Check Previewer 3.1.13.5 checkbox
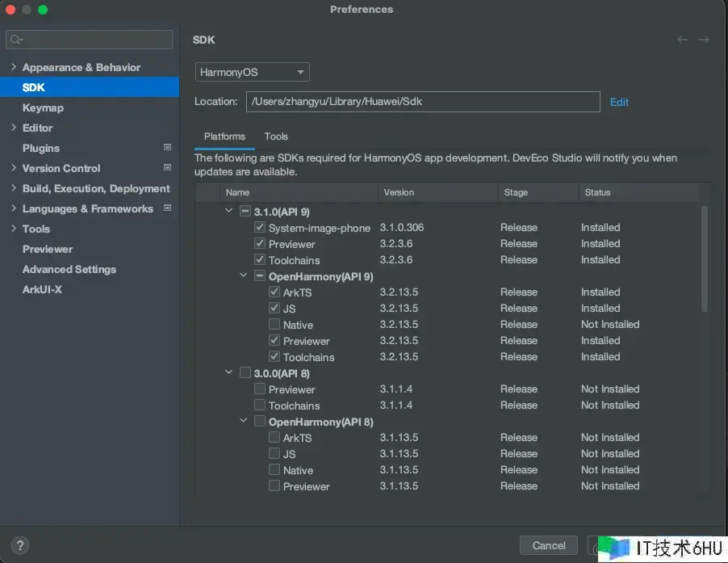 pyautogui.click(x=274, y=485)
